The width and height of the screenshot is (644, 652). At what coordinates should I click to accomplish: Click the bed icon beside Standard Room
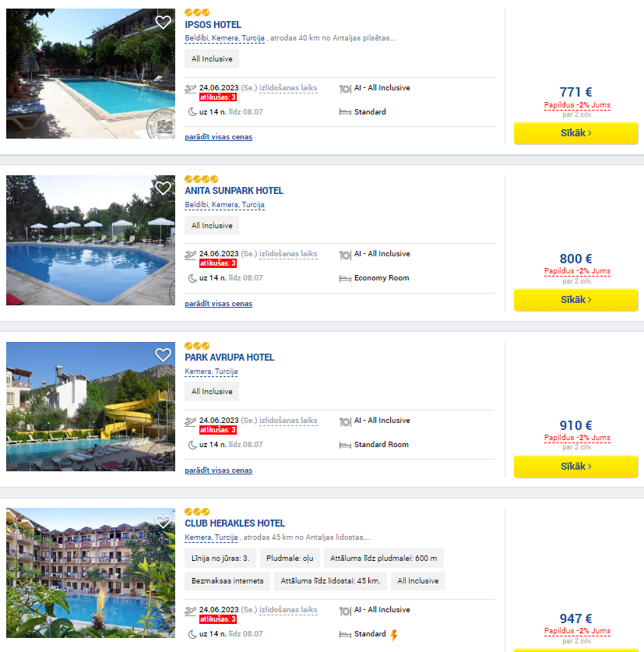[345, 446]
